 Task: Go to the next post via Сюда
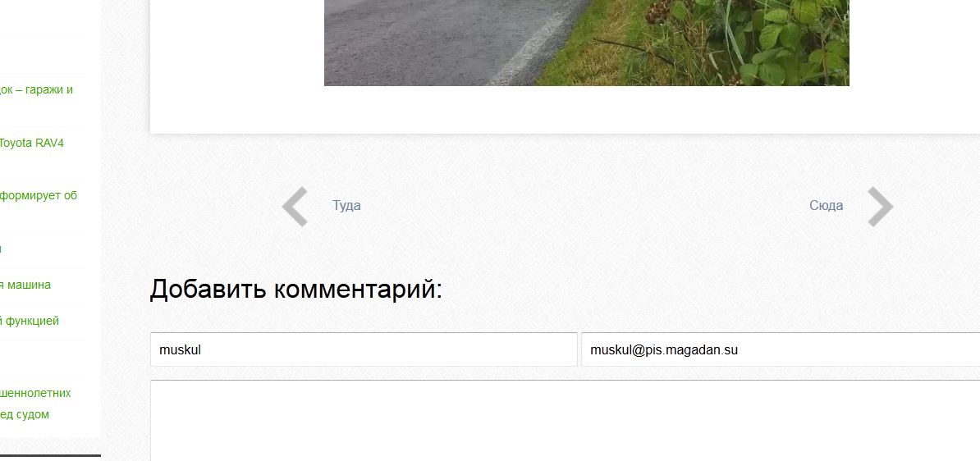[826, 206]
